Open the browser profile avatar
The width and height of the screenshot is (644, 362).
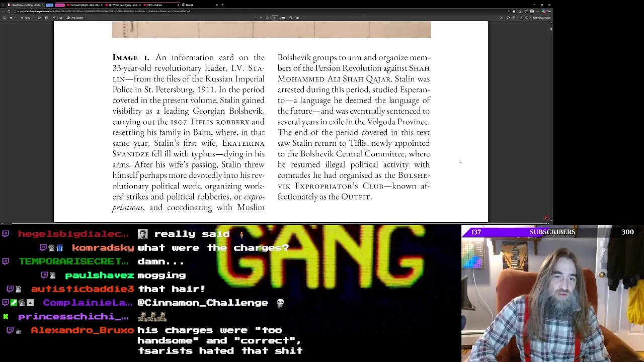(532, 11)
